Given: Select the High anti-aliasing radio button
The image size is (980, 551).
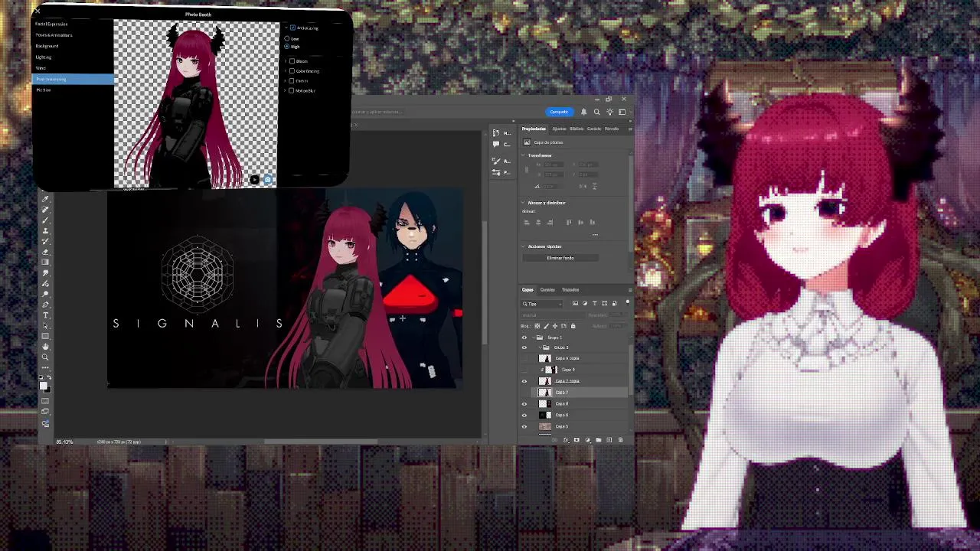Looking at the screenshot, I should [287, 47].
